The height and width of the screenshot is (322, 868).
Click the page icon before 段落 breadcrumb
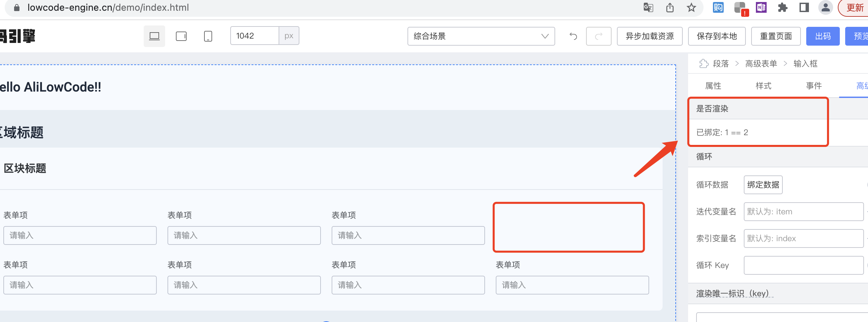tap(704, 63)
